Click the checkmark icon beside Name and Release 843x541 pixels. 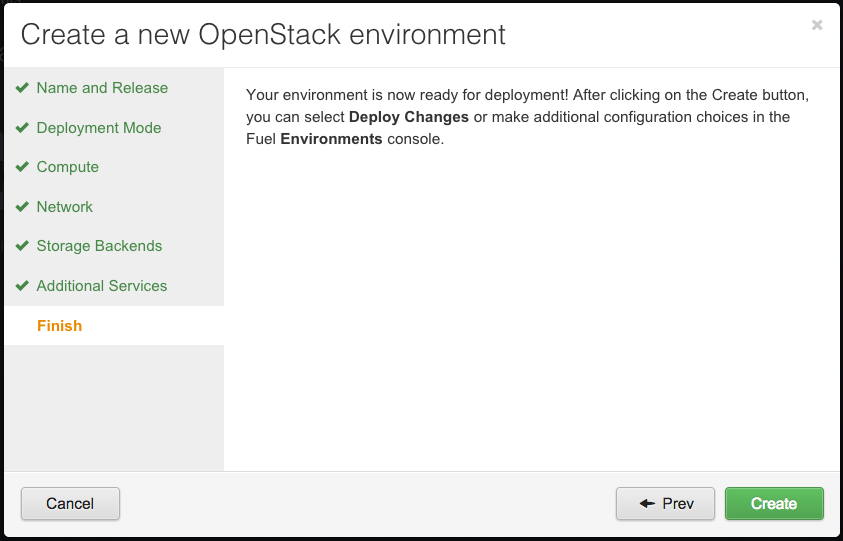pos(22,88)
